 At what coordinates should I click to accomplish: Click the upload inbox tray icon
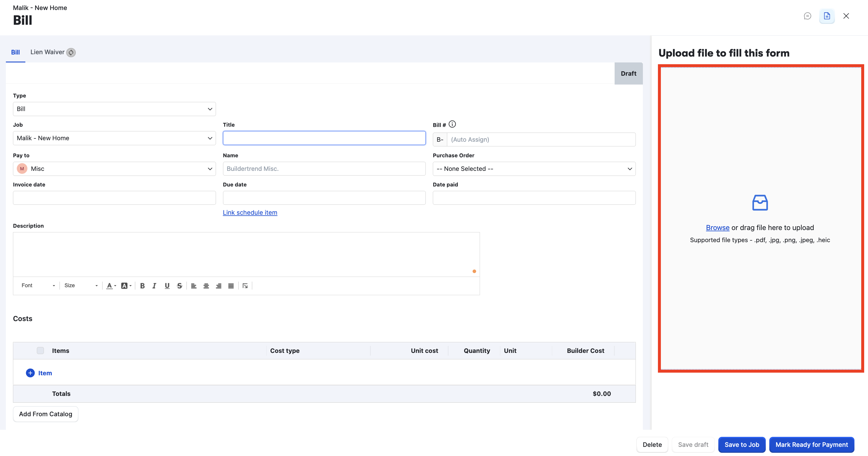point(760,203)
